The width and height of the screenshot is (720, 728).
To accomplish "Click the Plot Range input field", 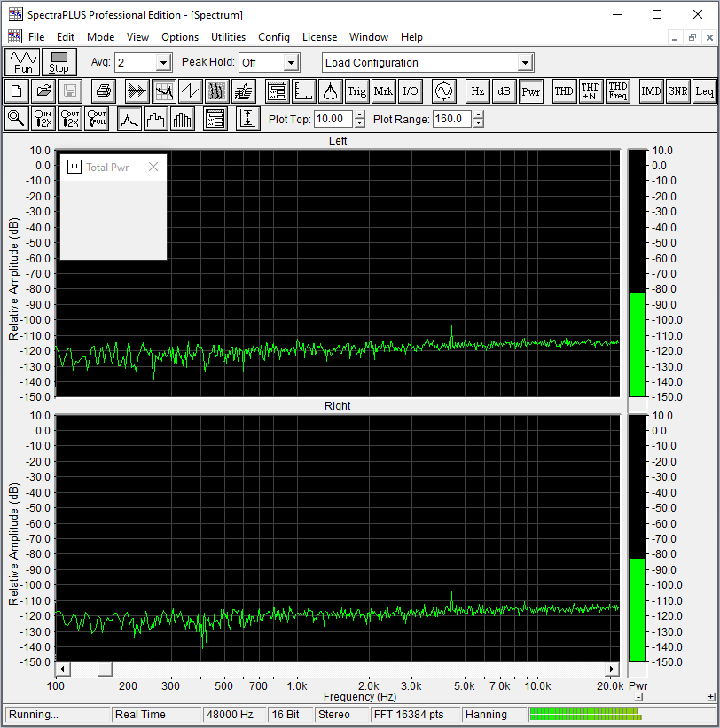I will point(451,119).
